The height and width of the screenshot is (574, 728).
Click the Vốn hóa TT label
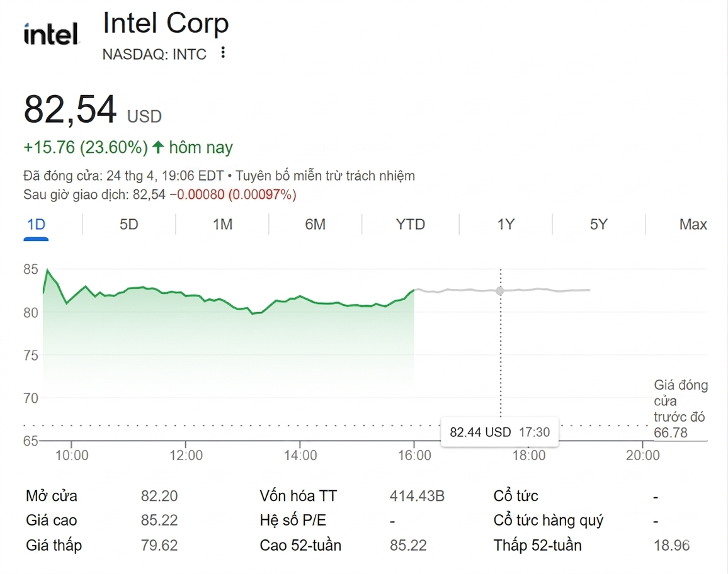pyautogui.click(x=298, y=496)
